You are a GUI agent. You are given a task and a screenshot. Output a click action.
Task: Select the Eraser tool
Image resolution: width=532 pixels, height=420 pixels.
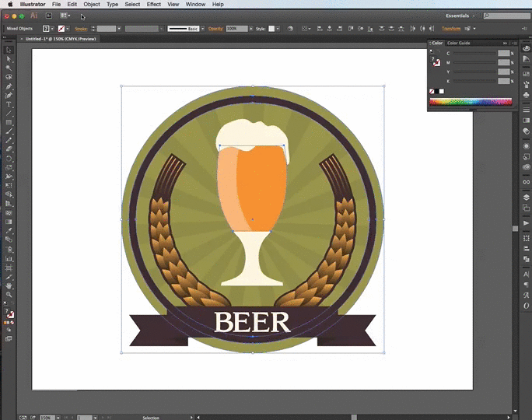tap(9, 149)
